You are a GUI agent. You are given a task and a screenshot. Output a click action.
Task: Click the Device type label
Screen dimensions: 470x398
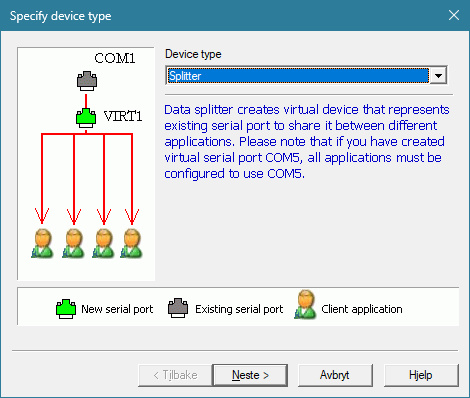(193, 54)
